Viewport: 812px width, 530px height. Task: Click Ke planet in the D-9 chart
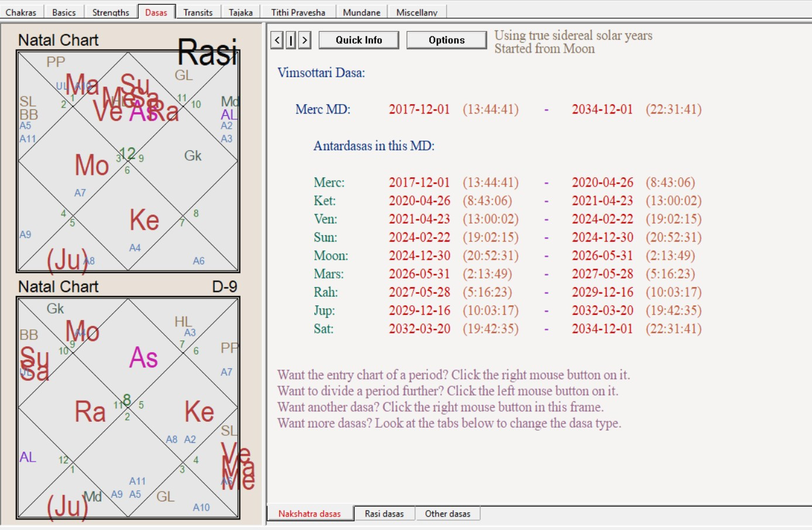click(199, 412)
